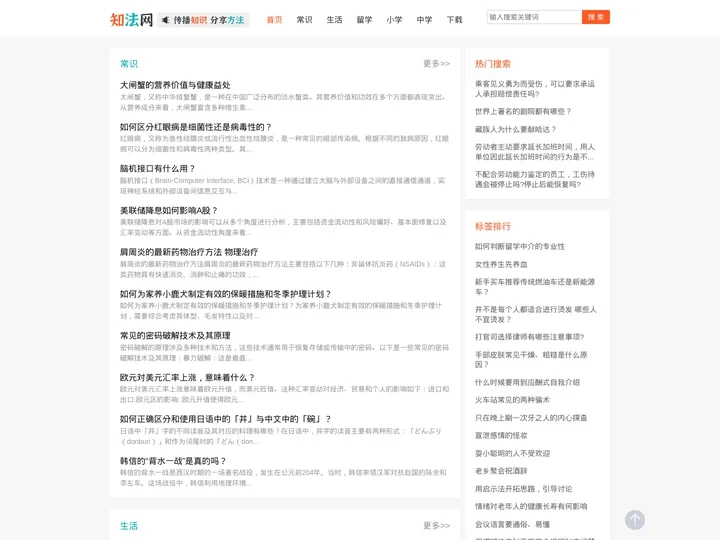Open the 常识 section heading

click(x=129, y=64)
